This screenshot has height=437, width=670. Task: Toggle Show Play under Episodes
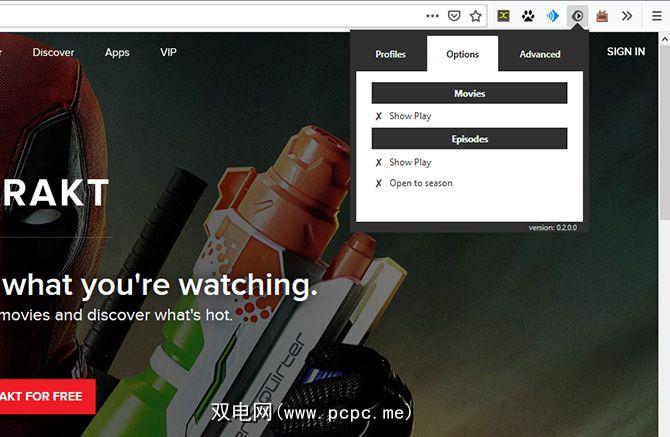click(404, 162)
